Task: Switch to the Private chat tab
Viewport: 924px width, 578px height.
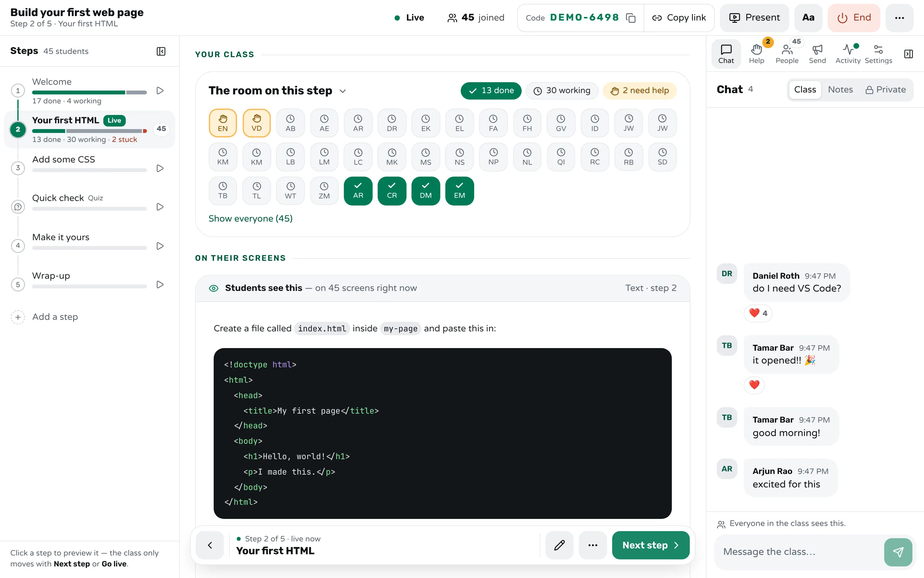Action: click(886, 90)
